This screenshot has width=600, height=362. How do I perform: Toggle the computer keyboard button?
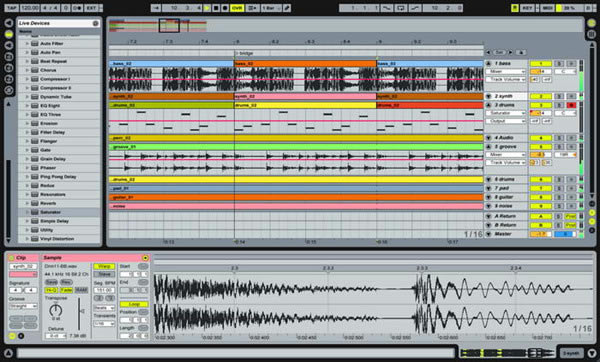point(515,8)
